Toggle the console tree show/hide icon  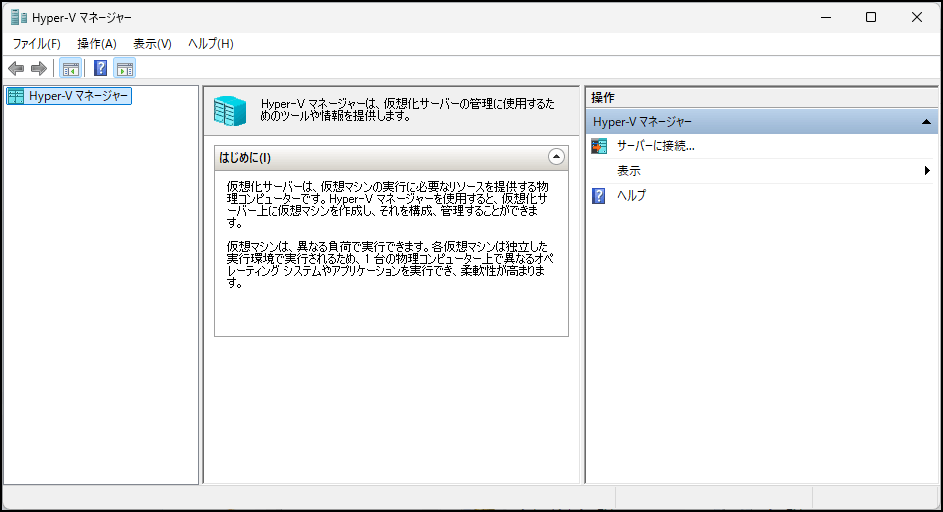coord(70,69)
